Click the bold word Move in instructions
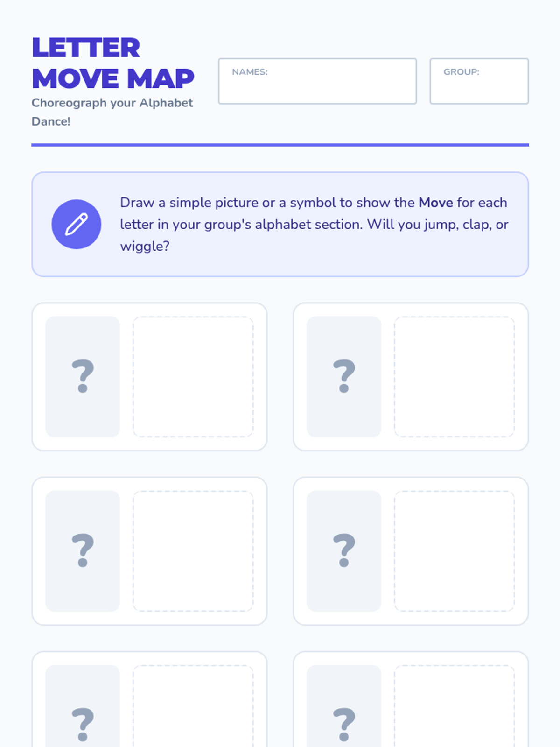 coord(436,203)
